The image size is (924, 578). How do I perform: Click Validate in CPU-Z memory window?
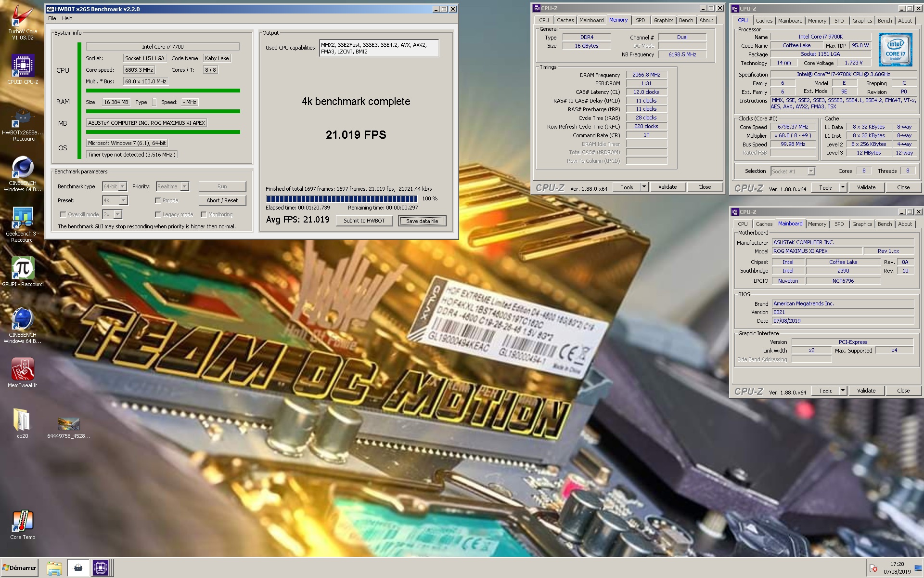click(x=667, y=187)
